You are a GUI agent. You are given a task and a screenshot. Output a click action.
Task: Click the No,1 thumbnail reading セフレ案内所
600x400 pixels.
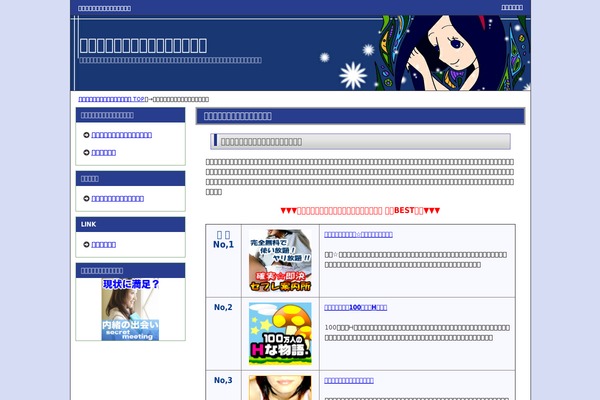click(x=280, y=261)
